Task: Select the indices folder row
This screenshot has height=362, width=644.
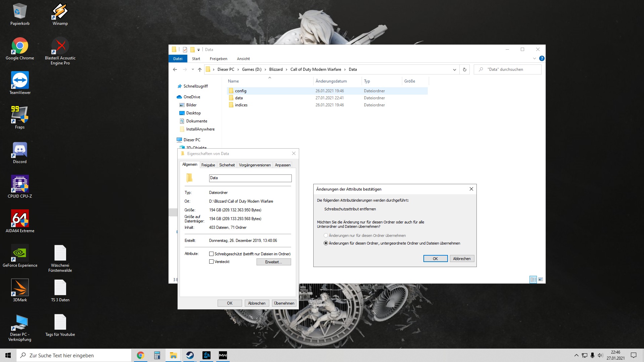Action: [x=327, y=105]
